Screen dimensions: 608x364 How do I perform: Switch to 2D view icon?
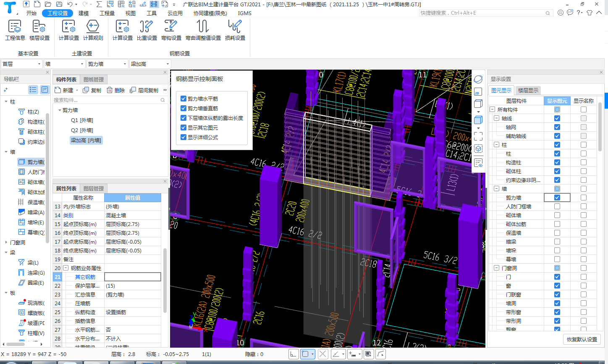pos(478,92)
